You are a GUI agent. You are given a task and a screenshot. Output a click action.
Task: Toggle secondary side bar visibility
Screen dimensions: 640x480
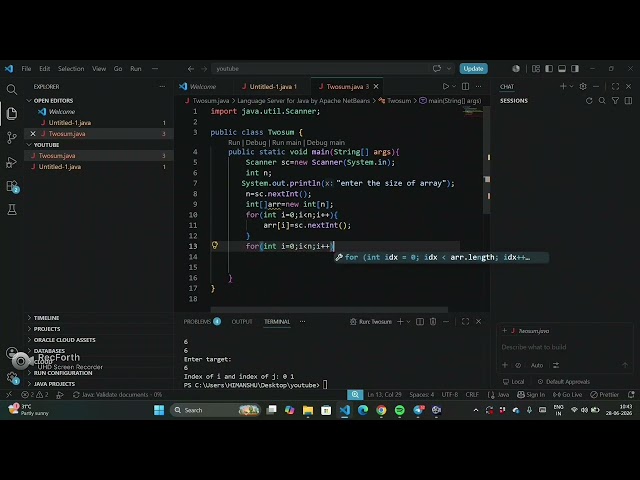tap(575, 69)
